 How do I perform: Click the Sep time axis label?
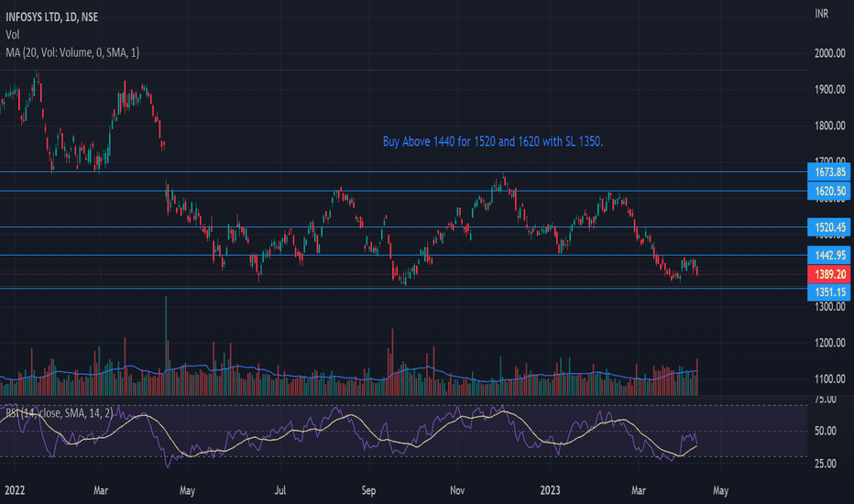(x=368, y=490)
